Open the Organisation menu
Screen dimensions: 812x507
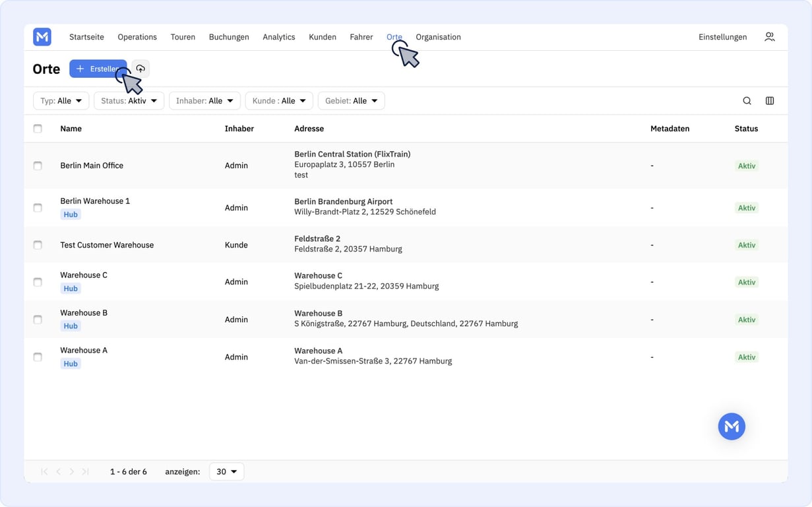click(x=438, y=37)
